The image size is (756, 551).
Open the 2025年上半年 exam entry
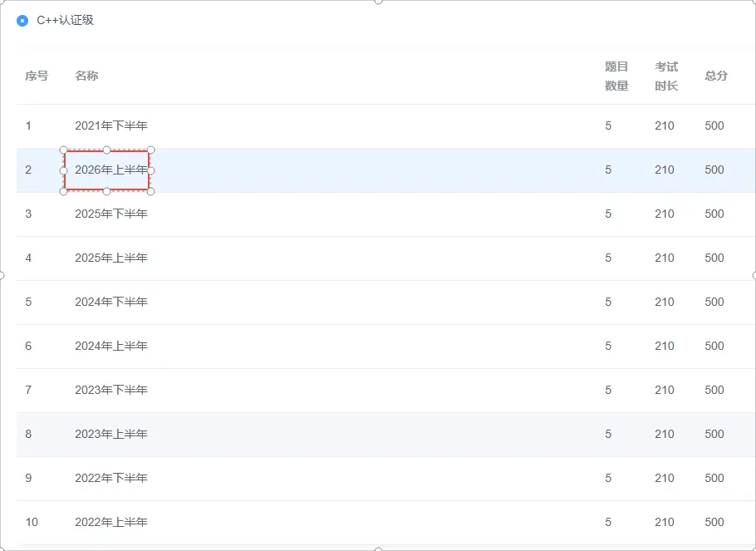click(110, 258)
